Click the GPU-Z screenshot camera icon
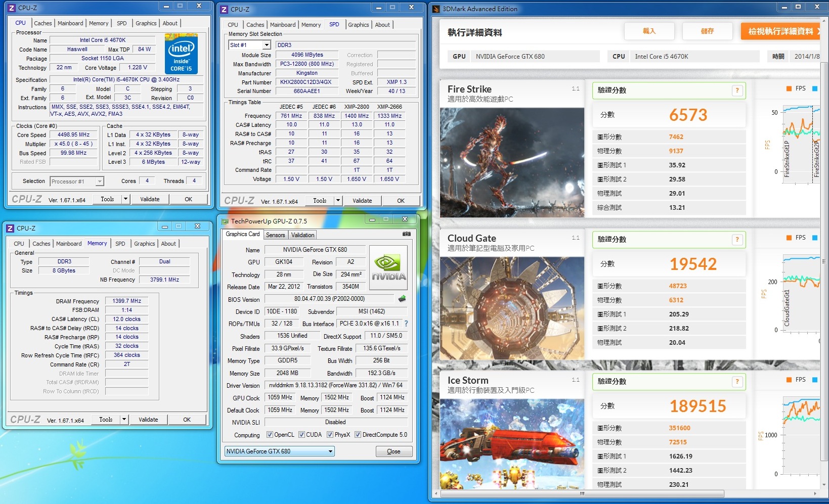829x504 pixels. click(406, 234)
